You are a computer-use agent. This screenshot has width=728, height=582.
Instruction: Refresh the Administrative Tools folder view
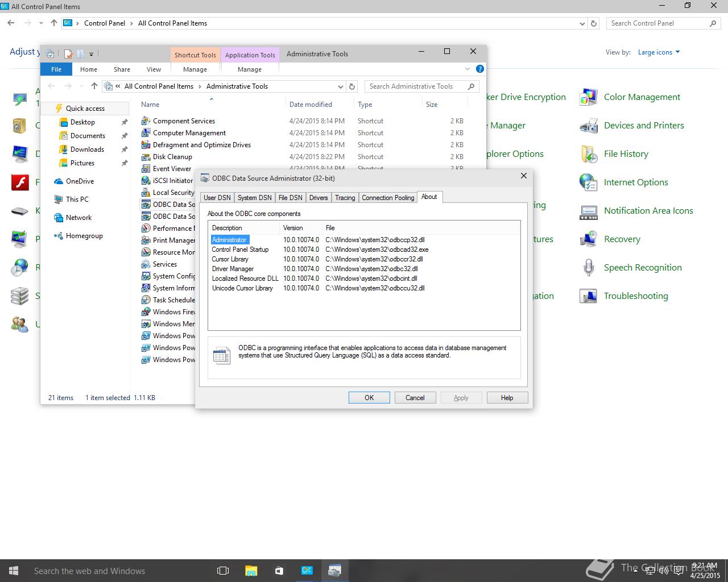click(x=352, y=86)
